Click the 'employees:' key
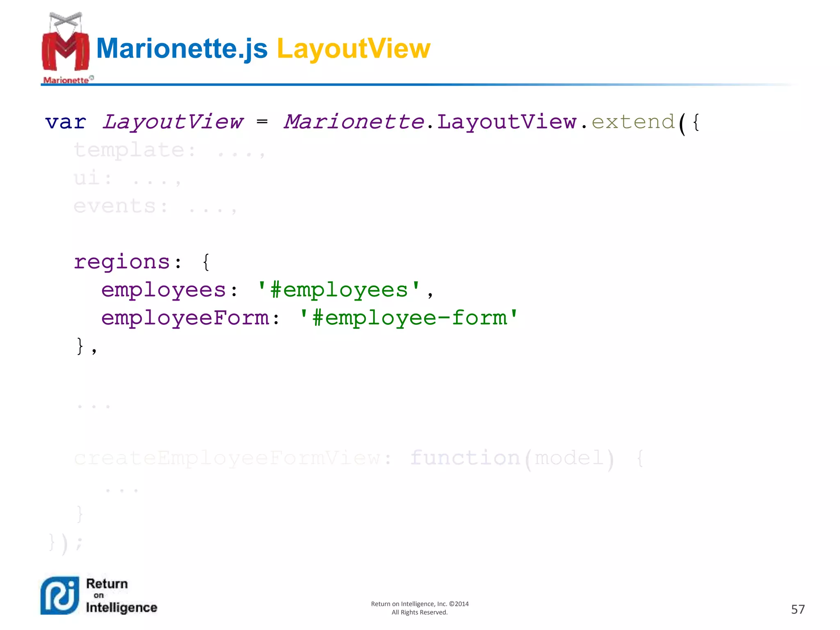Image resolution: width=840 pixels, height=630 pixels. pos(169,290)
